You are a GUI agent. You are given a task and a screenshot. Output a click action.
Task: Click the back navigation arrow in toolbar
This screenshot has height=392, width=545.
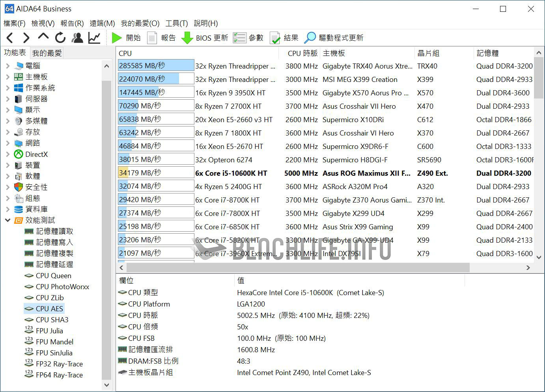click(10, 38)
